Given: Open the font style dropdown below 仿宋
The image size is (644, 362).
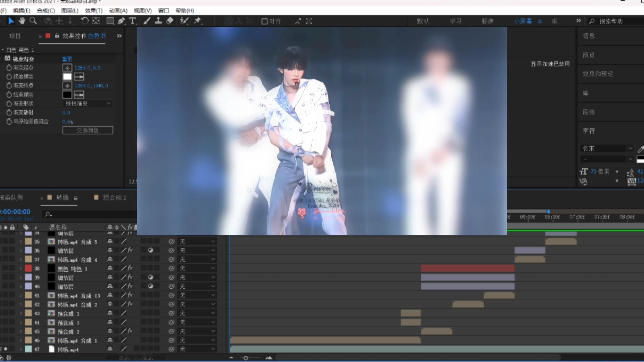Looking at the screenshot, I should pos(607,159).
